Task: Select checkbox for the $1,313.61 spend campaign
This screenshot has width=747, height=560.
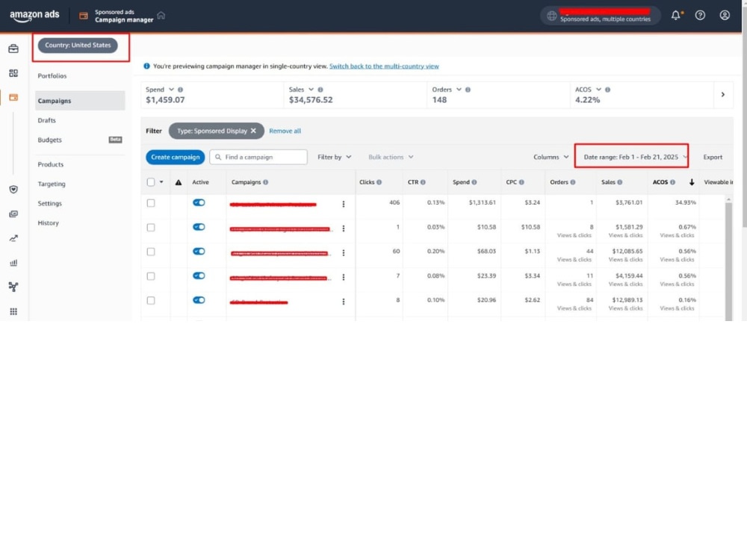Action: coord(151,203)
